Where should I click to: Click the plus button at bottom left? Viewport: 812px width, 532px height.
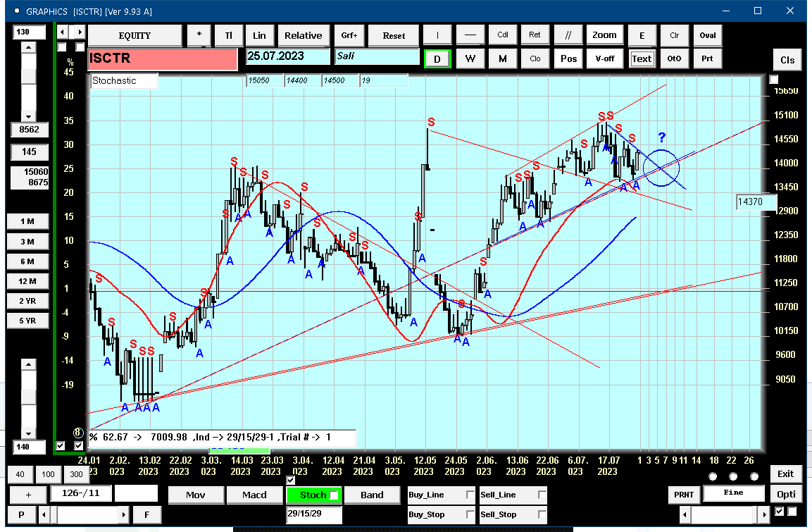pyautogui.click(x=28, y=495)
